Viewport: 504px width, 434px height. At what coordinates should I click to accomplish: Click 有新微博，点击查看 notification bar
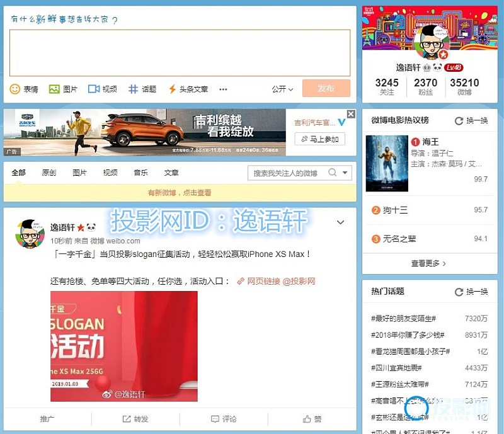(x=180, y=193)
